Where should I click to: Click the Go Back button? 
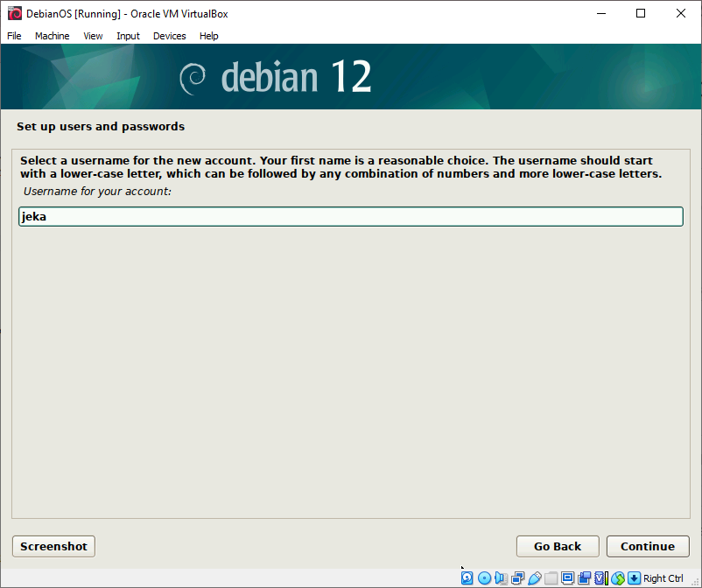pyautogui.click(x=558, y=546)
